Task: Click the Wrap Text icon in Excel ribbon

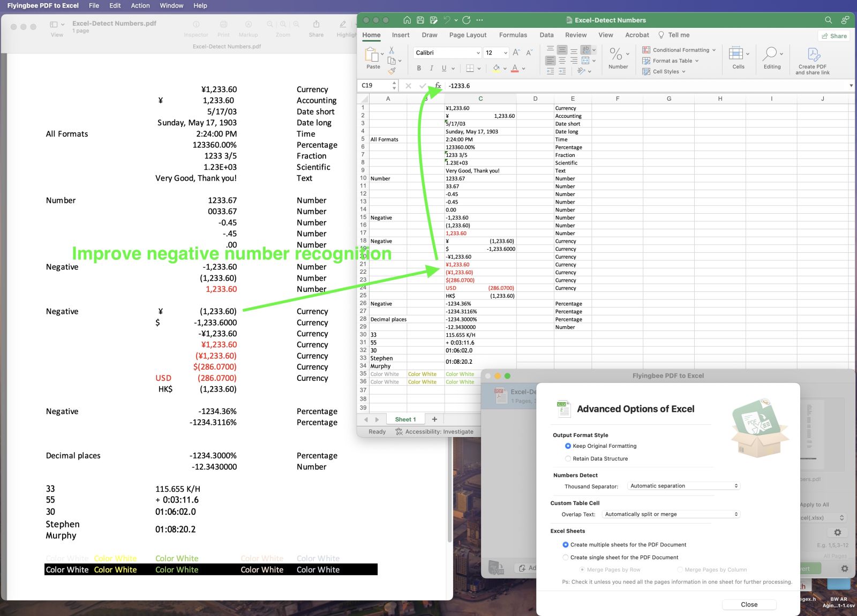Action: point(586,50)
